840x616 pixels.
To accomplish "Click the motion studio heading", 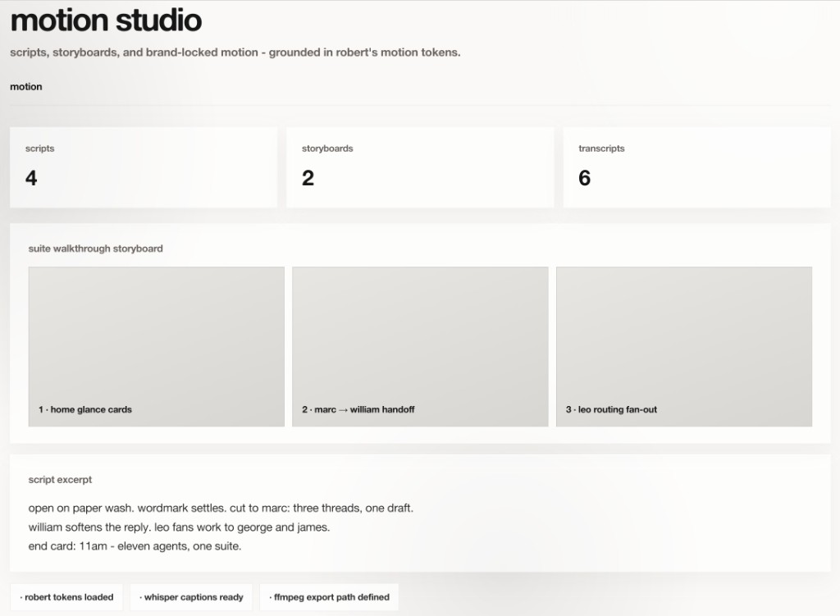I will [106, 21].
